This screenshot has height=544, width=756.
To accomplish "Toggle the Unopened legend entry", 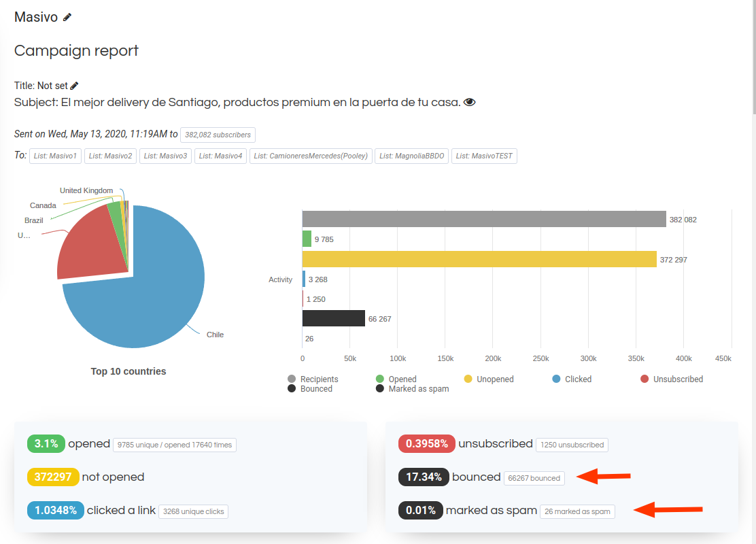I will [x=489, y=379].
